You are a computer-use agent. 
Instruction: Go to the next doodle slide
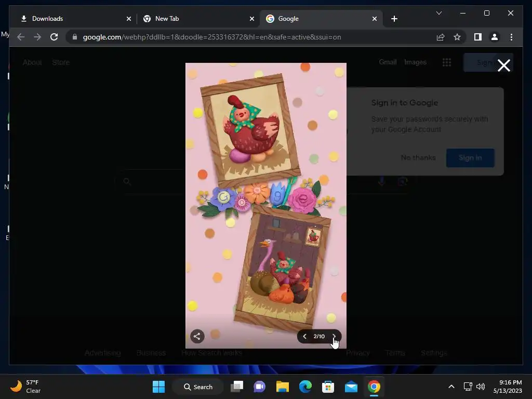point(334,336)
